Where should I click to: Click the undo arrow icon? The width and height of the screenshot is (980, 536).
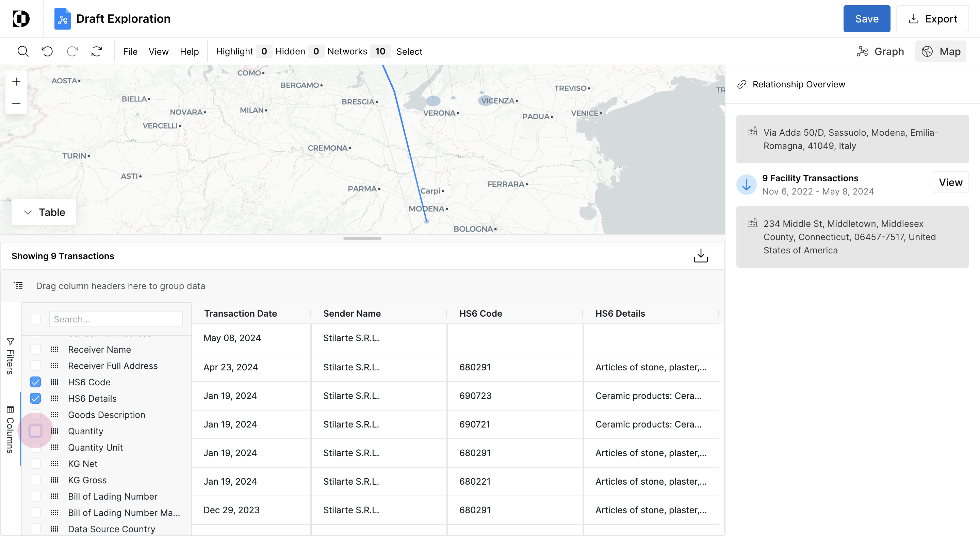pos(47,51)
